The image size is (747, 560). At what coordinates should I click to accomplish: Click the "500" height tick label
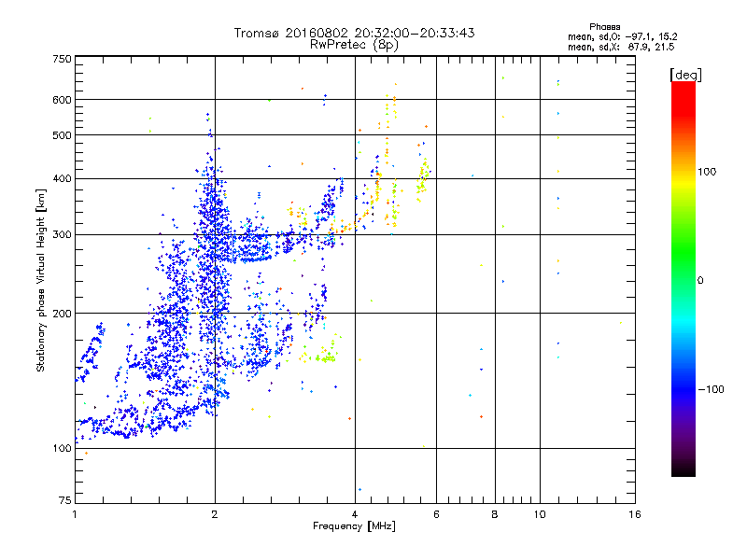(62, 135)
